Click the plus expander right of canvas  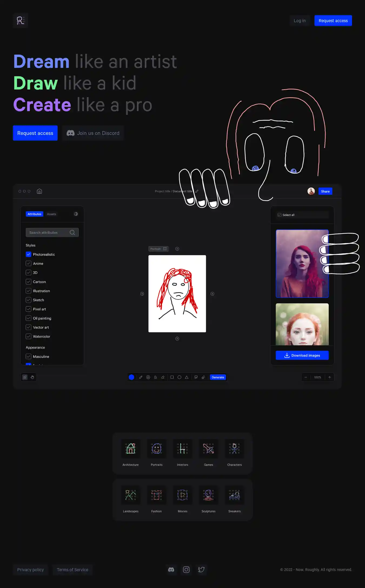coord(212,294)
